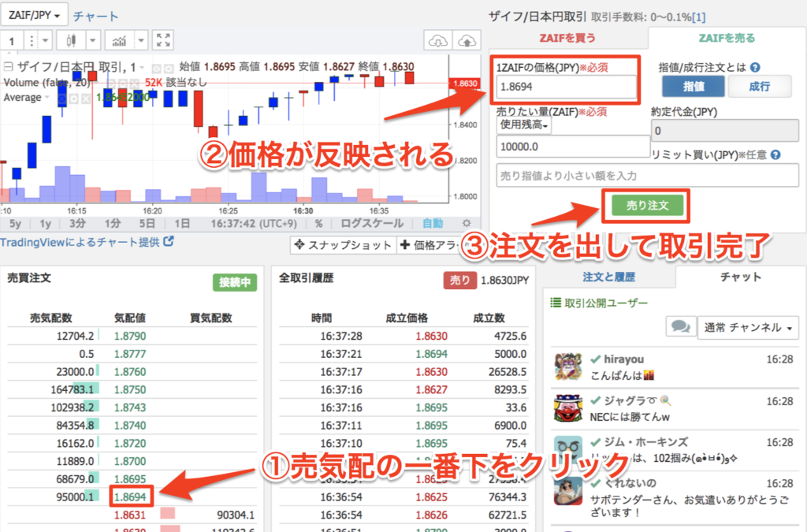This screenshot has width=807, height=532.
Task: Click trade history row at 16:37:28
Action: [404, 336]
